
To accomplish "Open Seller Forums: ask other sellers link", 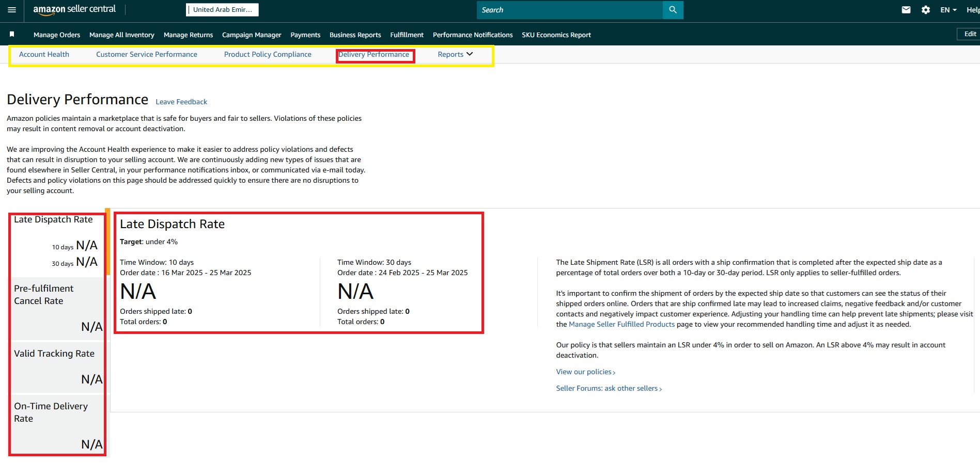I will click(609, 388).
